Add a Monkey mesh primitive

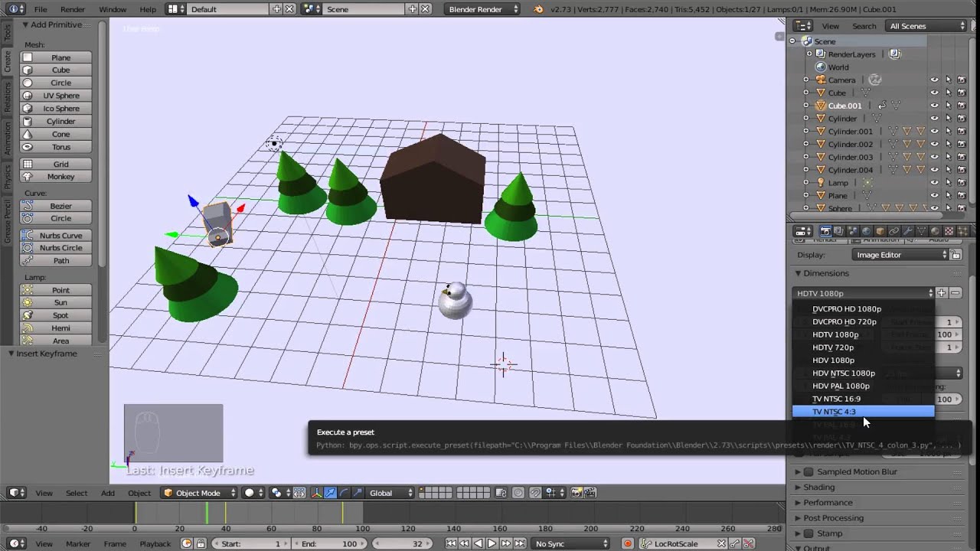[55, 177]
